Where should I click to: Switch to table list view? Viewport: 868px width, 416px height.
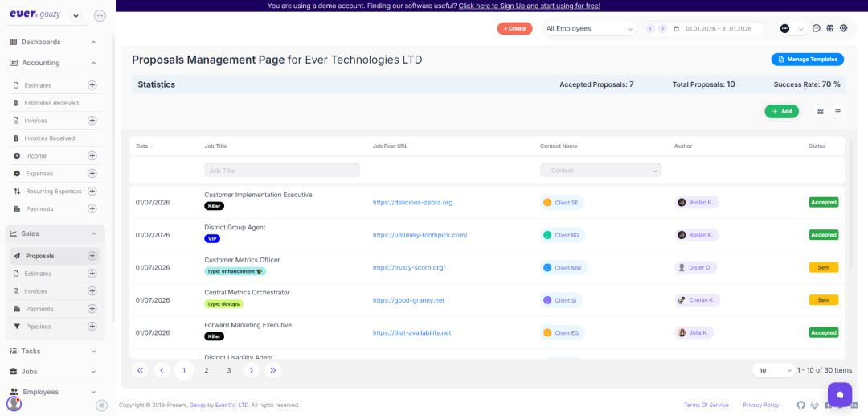click(x=837, y=111)
